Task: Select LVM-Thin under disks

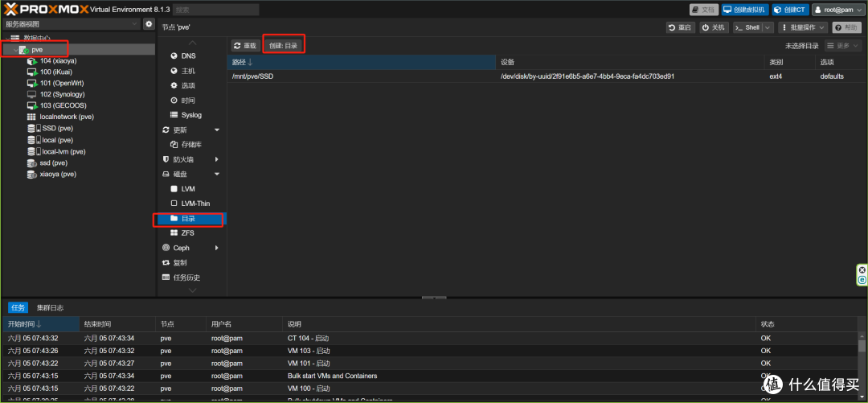Action: (193, 204)
